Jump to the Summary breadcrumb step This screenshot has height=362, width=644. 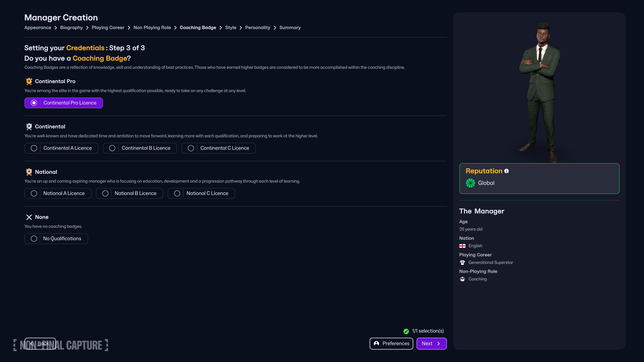tap(290, 27)
